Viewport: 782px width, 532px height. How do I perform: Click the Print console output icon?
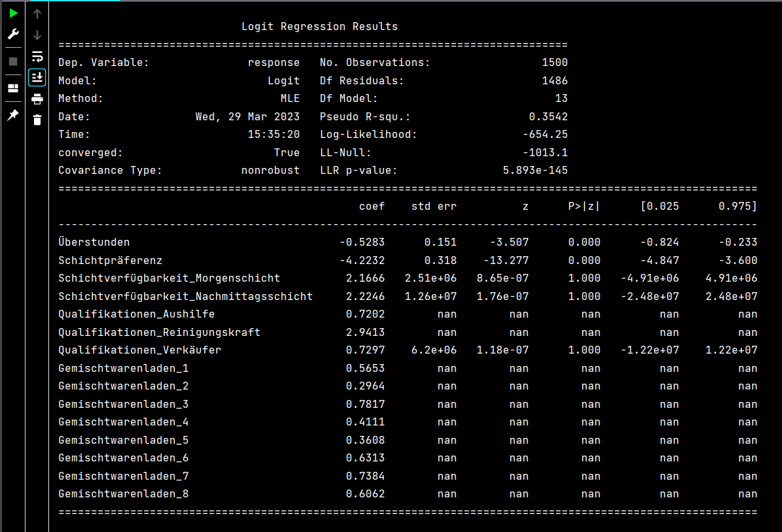tap(37, 99)
